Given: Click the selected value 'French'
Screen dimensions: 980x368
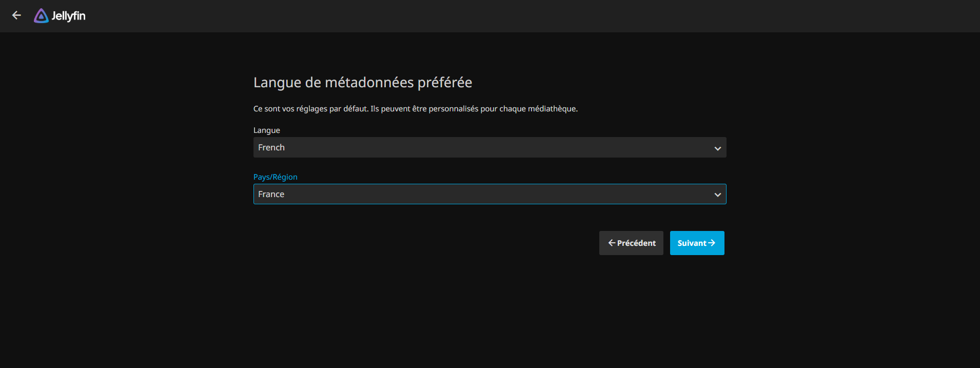Looking at the screenshot, I should pyautogui.click(x=271, y=147).
